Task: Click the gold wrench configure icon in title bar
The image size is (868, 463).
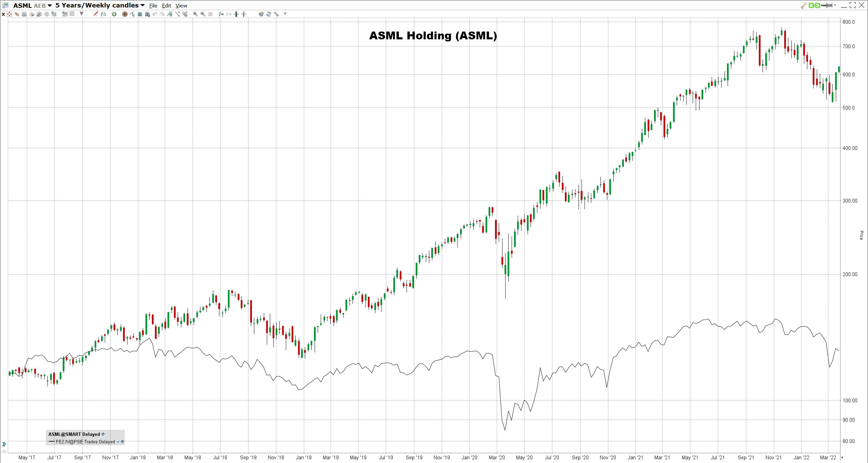Action: pos(803,5)
